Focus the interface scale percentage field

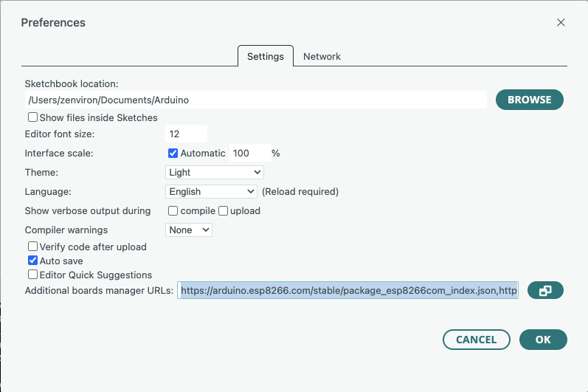(249, 154)
